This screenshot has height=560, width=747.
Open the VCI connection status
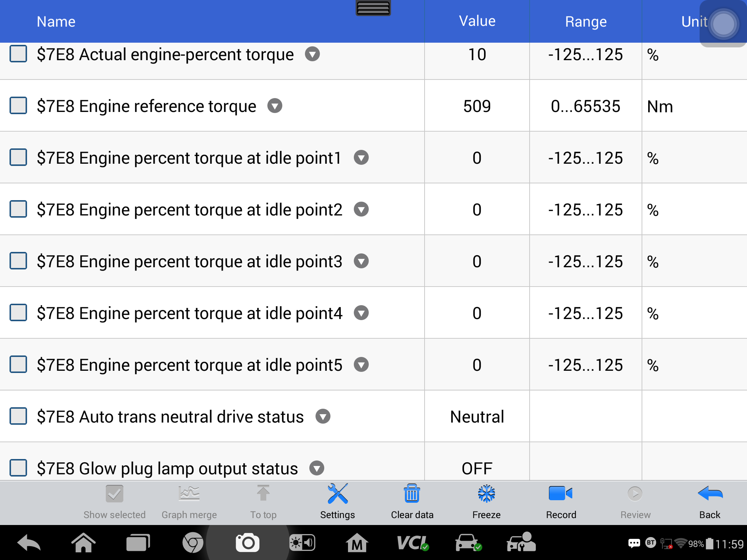[413, 543]
